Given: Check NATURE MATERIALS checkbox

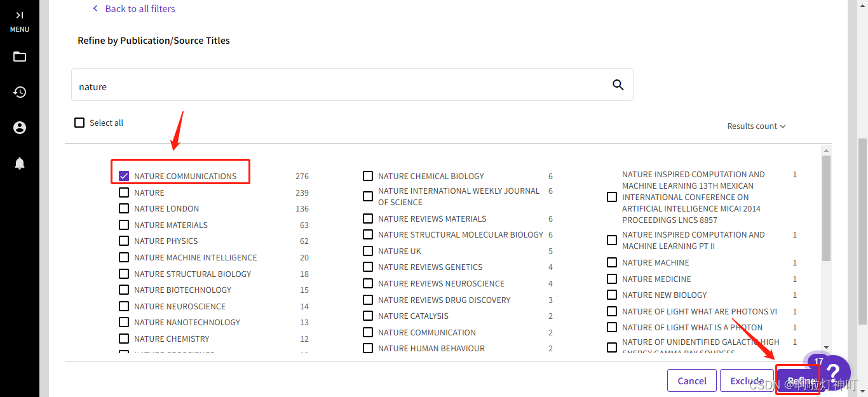Looking at the screenshot, I should (x=124, y=225).
